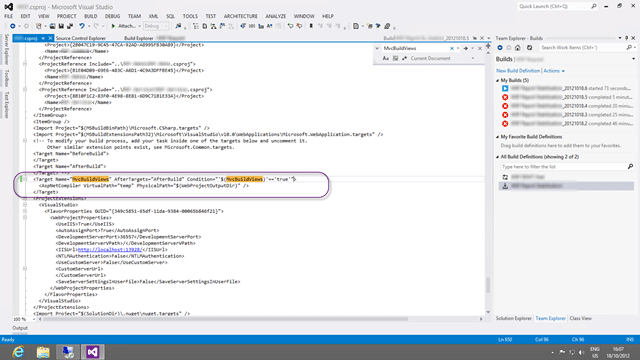Select the build _20121018.3 entry

(567, 115)
